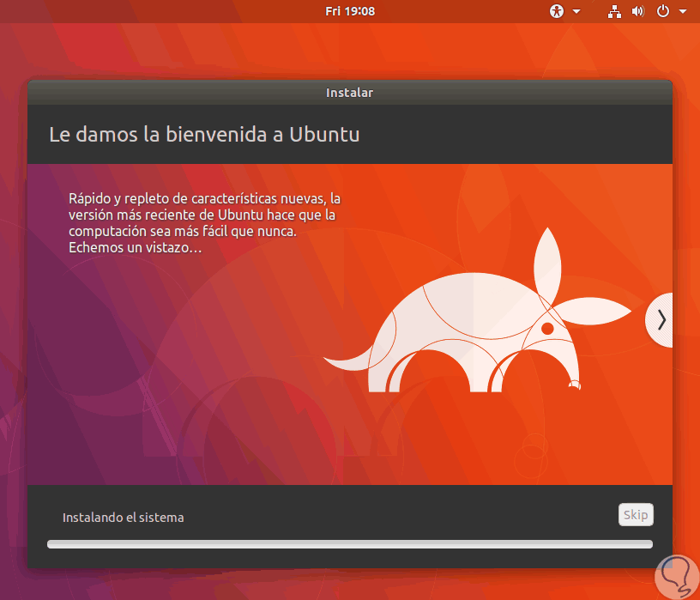Expand the system menu dropdown arrow
The image size is (700, 600).
pyautogui.click(x=683, y=12)
